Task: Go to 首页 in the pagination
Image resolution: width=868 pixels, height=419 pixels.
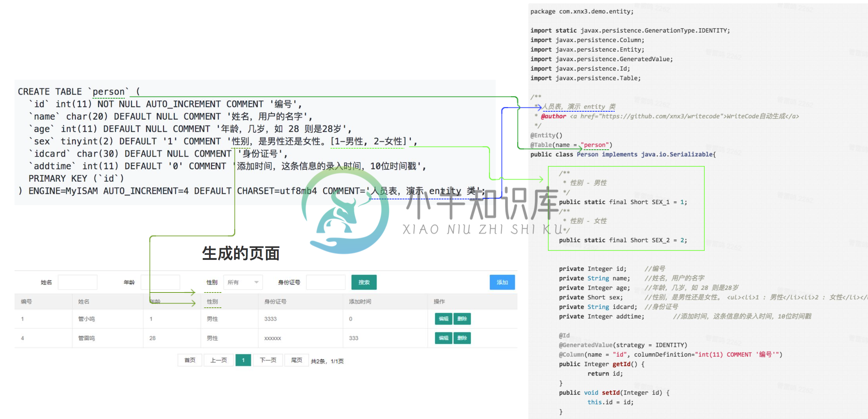Action: [190, 360]
